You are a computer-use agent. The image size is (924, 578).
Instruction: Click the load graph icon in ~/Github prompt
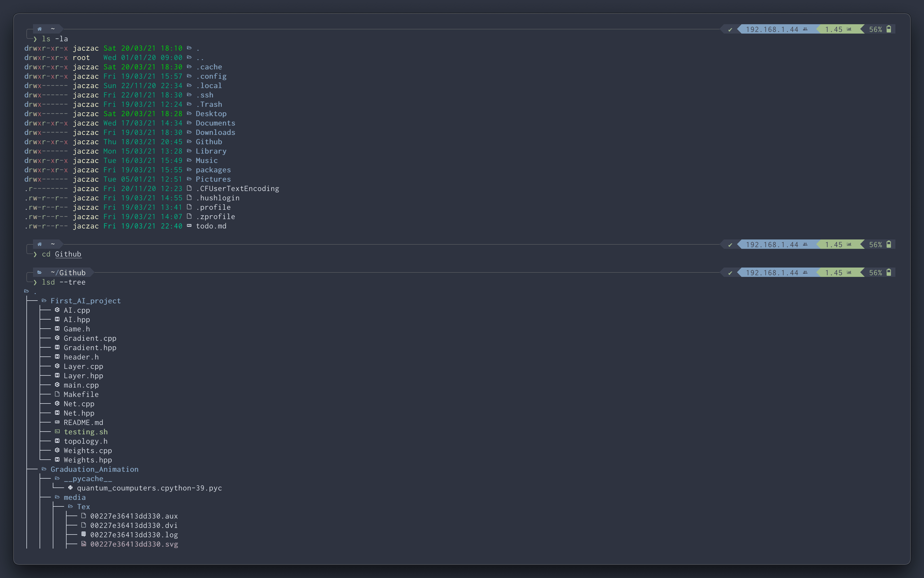coord(849,272)
